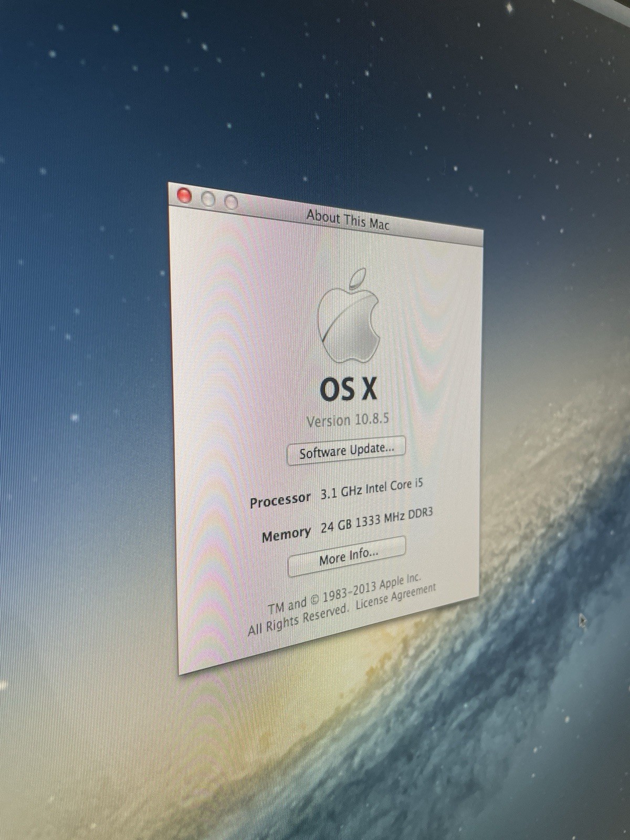Select the 24 GB 1333 MHz DDR3 text
This screenshot has width=630, height=840.
coord(376,520)
